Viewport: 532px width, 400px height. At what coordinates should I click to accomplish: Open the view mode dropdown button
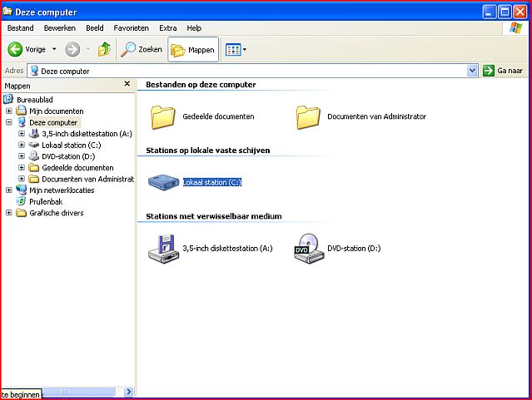pyautogui.click(x=236, y=50)
